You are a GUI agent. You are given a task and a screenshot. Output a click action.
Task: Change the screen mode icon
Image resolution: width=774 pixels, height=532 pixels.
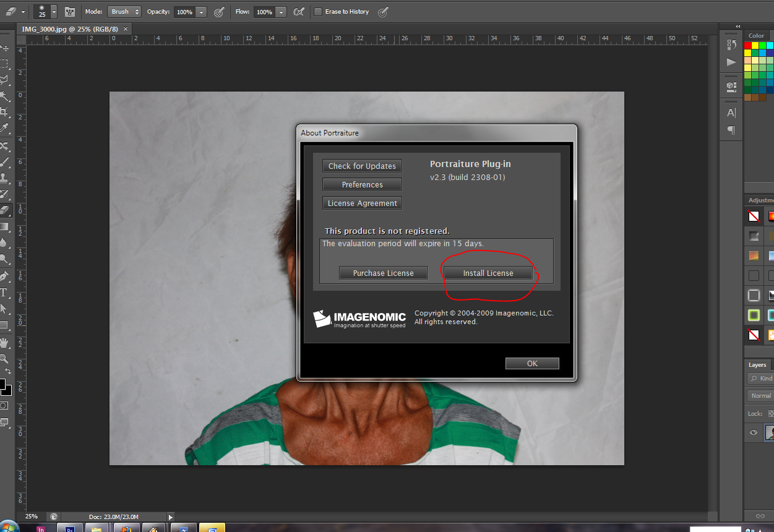[4, 423]
